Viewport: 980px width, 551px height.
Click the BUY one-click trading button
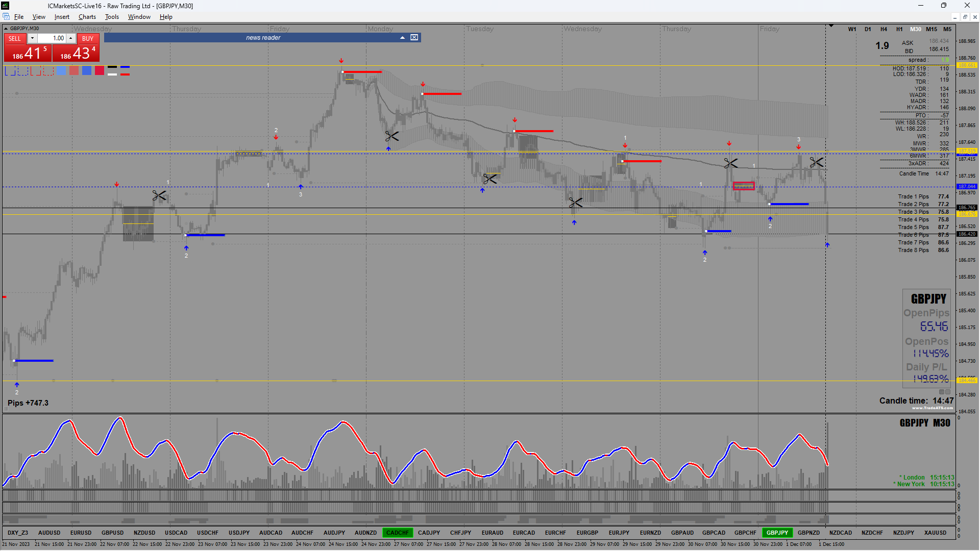[x=88, y=38]
